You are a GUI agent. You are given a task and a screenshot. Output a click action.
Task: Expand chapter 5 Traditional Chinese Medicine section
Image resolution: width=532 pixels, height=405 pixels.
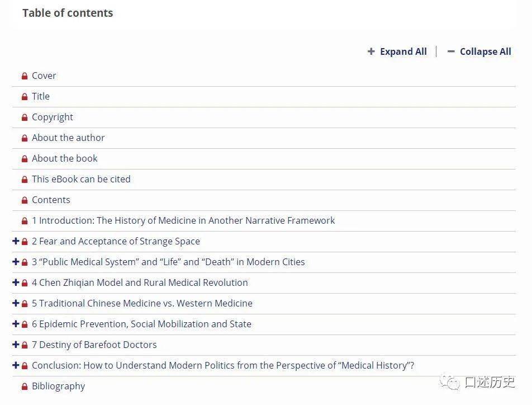pos(16,303)
